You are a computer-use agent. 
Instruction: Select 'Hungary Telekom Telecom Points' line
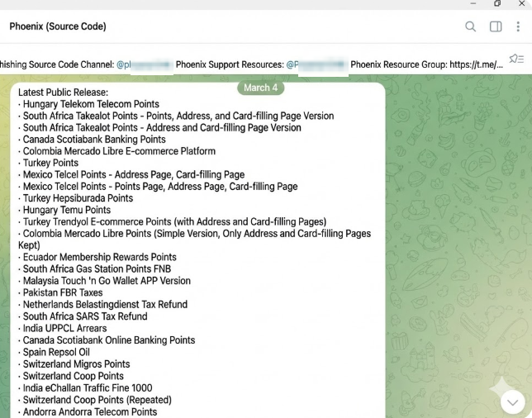tap(88, 104)
